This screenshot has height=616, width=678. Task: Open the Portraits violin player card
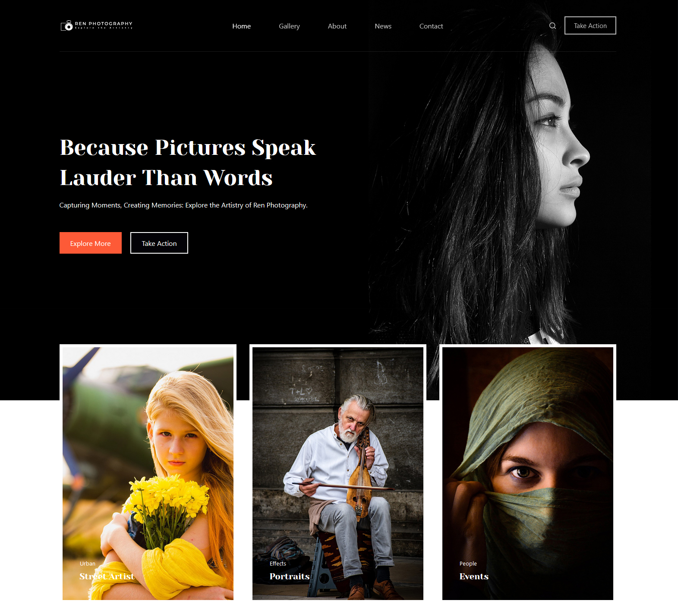click(x=338, y=473)
